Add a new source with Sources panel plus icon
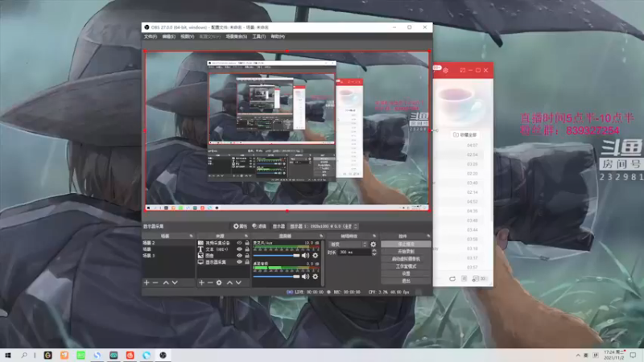This screenshot has width=644, height=362. pos(202,283)
